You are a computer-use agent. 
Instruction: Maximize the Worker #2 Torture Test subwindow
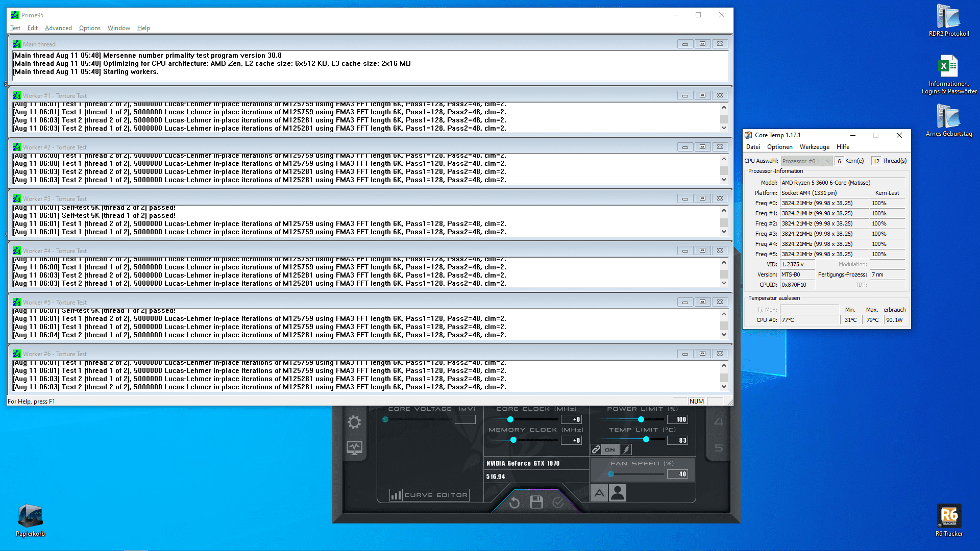coord(702,147)
